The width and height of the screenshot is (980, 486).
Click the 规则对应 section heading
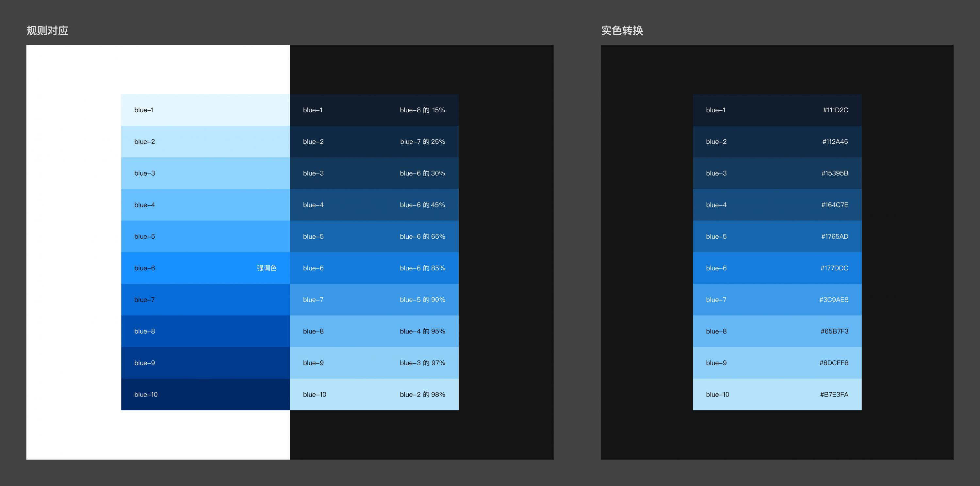[47, 30]
